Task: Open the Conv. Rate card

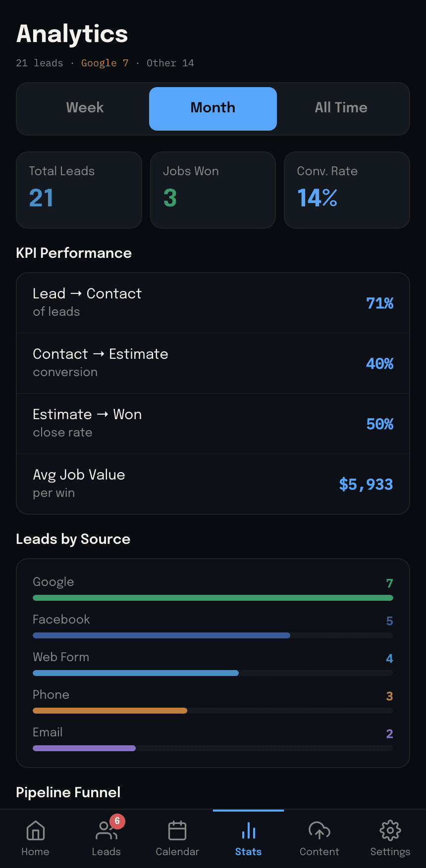Action: 347,190
